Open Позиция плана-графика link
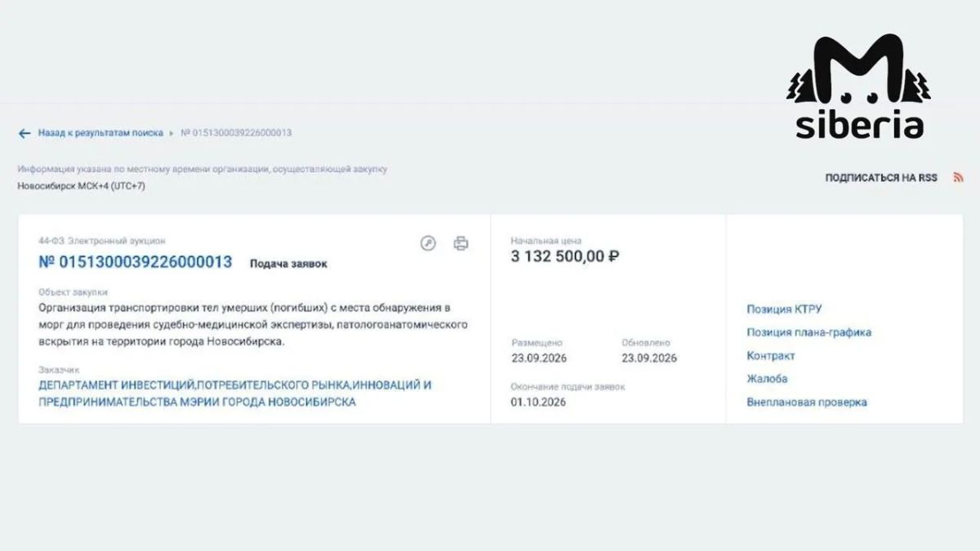The image size is (980, 551). [x=808, y=332]
